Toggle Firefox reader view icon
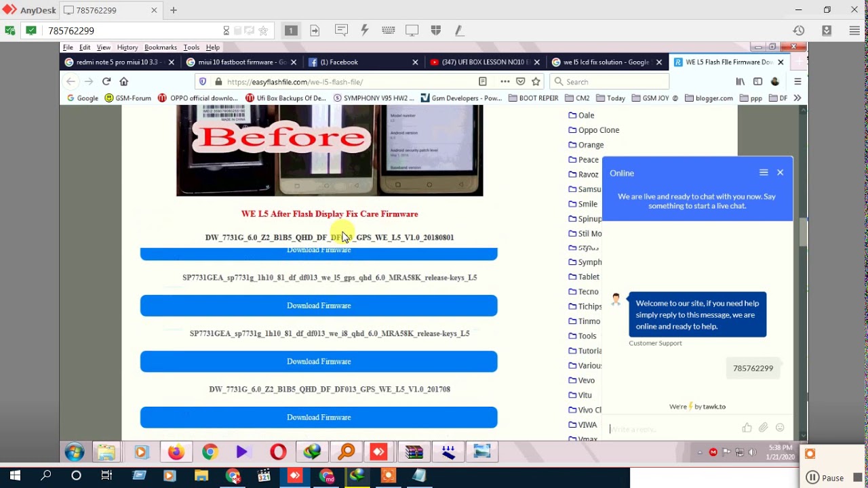This screenshot has height=488, width=868. pos(483,81)
